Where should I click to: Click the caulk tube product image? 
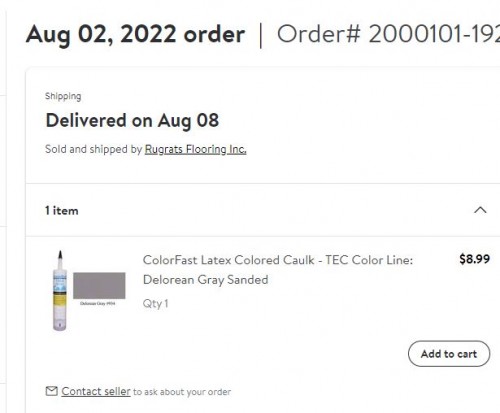[60, 290]
